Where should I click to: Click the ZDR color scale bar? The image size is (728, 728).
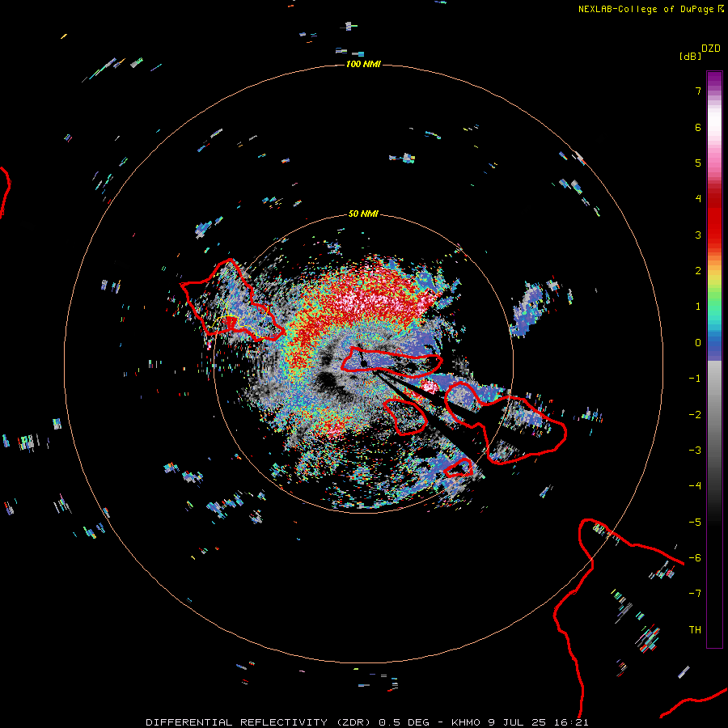pos(714,360)
